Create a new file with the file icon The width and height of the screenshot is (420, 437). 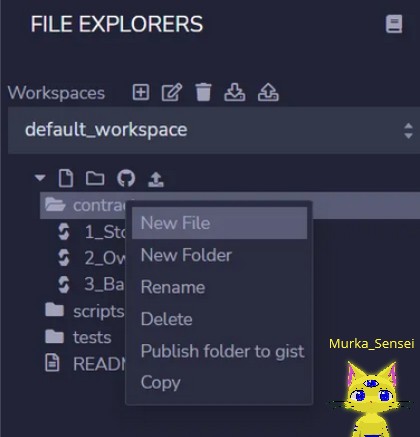point(66,178)
